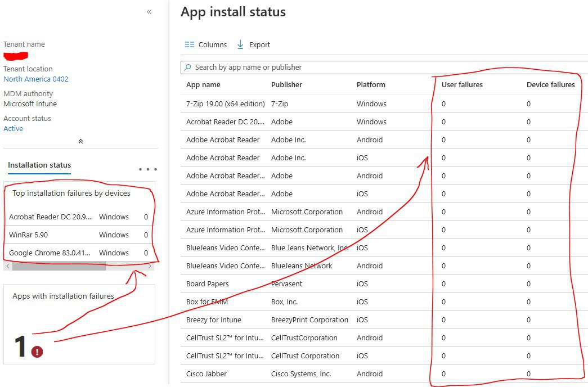Sort by the User failures column header
Screen dimensions: 588x387
click(x=462, y=85)
